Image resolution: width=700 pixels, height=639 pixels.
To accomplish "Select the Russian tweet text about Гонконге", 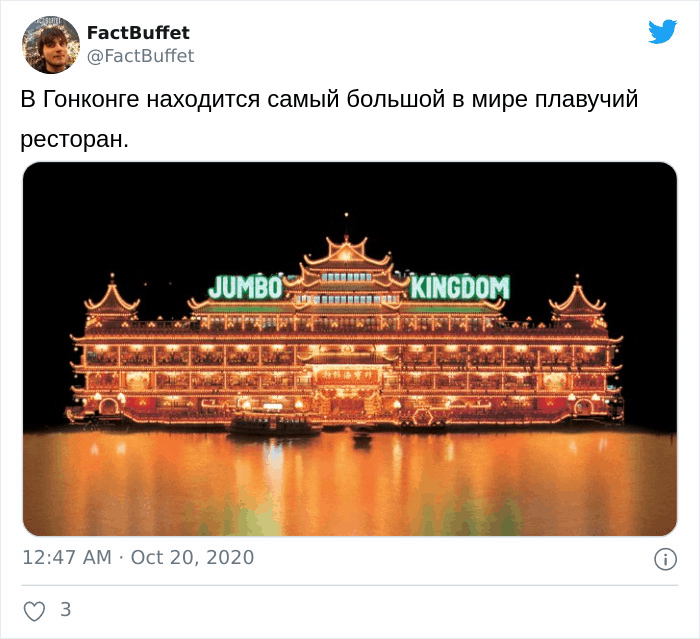I will click(x=329, y=119).
